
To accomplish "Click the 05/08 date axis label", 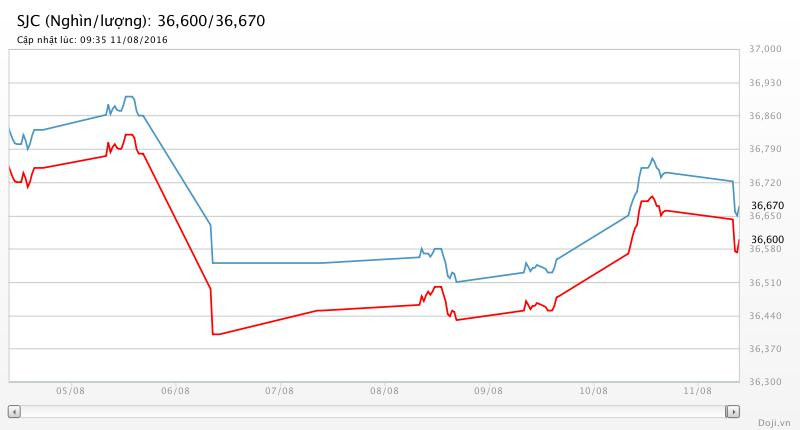I will point(70,392).
